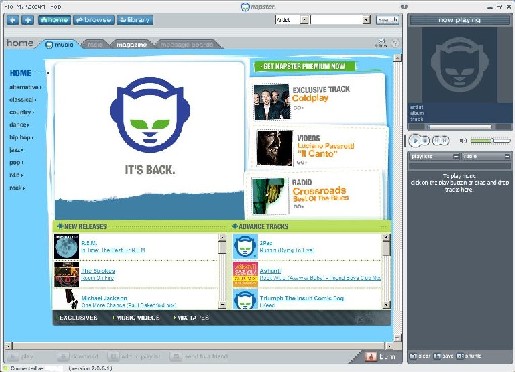Click the horizontal scrollbar right arrow
The image size is (515, 372).
(389, 346)
